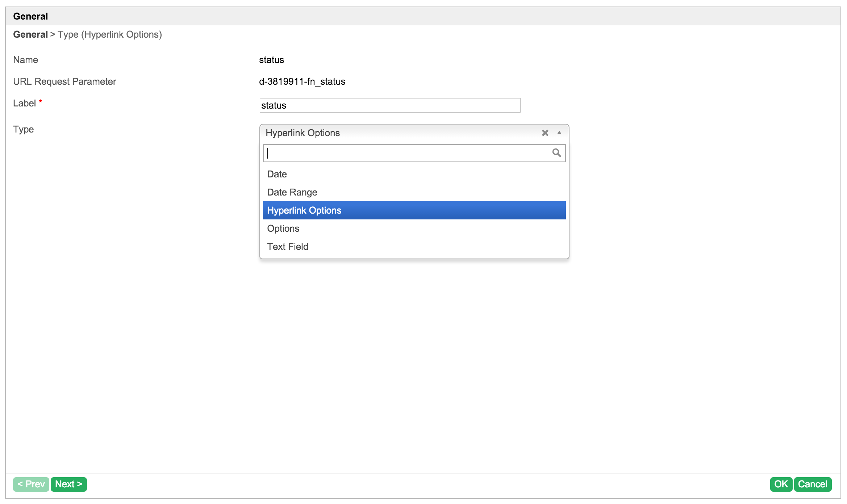This screenshot has width=847, height=504.
Task: Choose Text Field type option
Action: point(288,247)
